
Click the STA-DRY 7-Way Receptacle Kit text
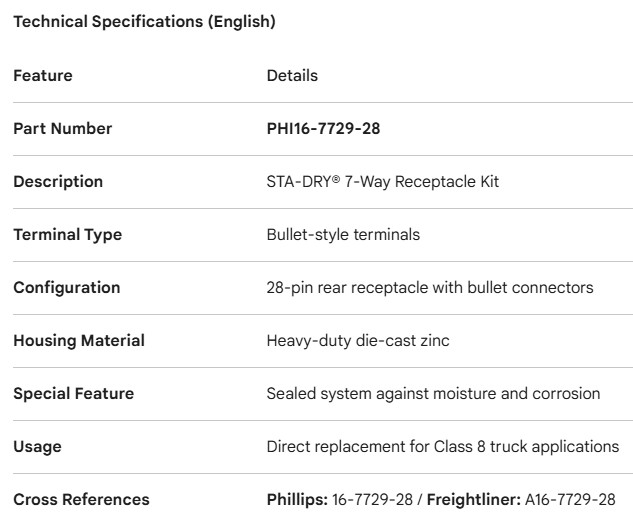click(x=382, y=181)
